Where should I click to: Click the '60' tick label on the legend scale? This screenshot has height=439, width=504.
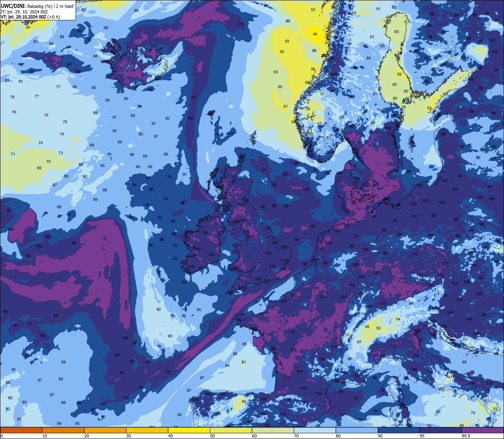254,435
